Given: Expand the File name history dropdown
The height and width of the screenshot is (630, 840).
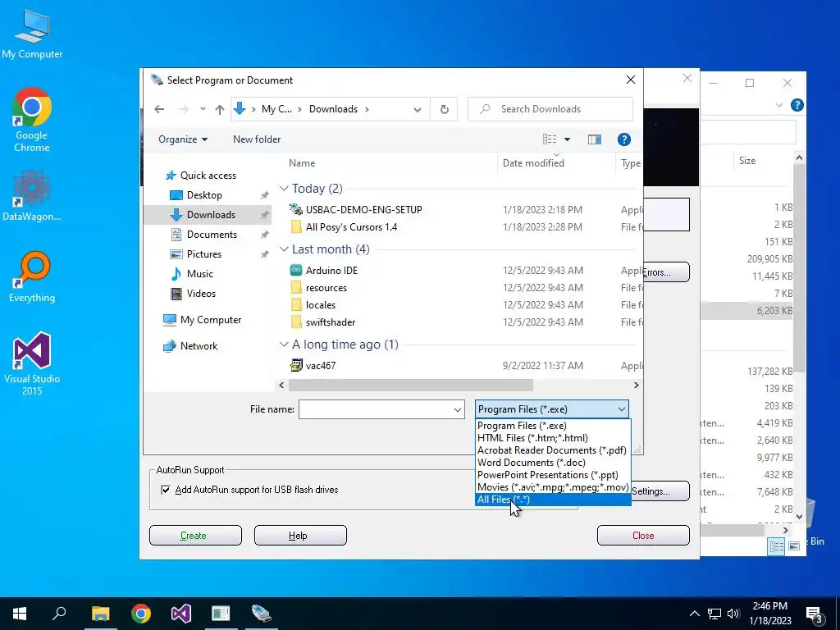Looking at the screenshot, I should pos(458,410).
